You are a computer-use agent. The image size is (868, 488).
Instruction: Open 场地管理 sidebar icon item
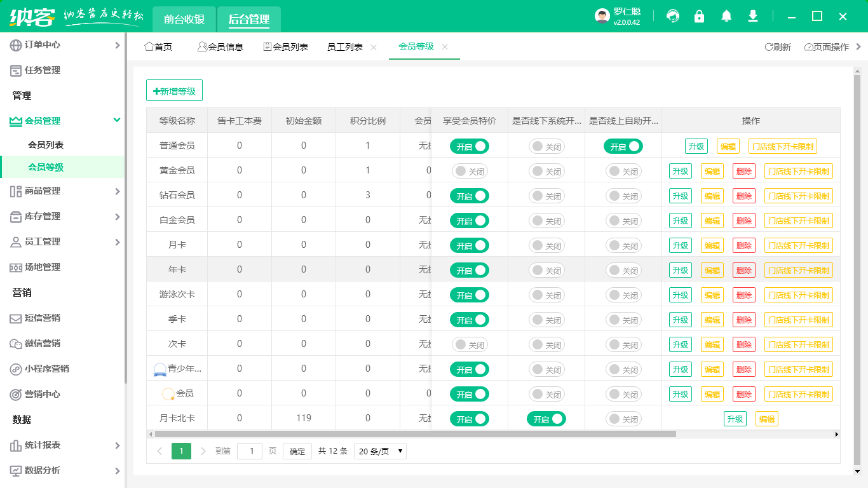[16, 268]
